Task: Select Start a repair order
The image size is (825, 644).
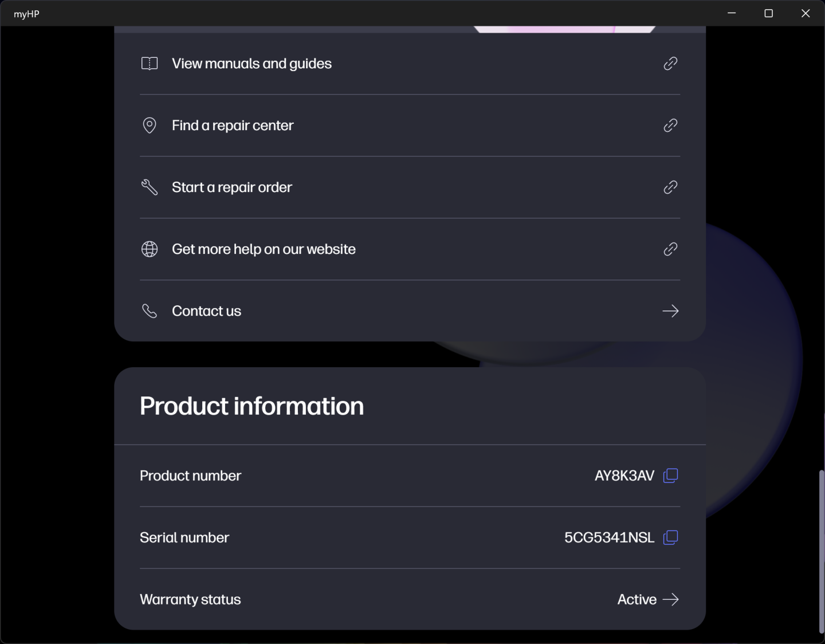Action: [232, 187]
